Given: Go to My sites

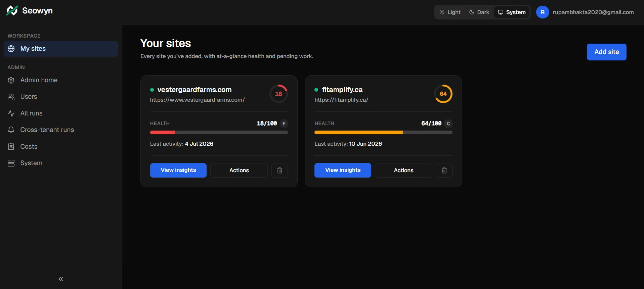Looking at the screenshot, I should (x=61, y=49).
